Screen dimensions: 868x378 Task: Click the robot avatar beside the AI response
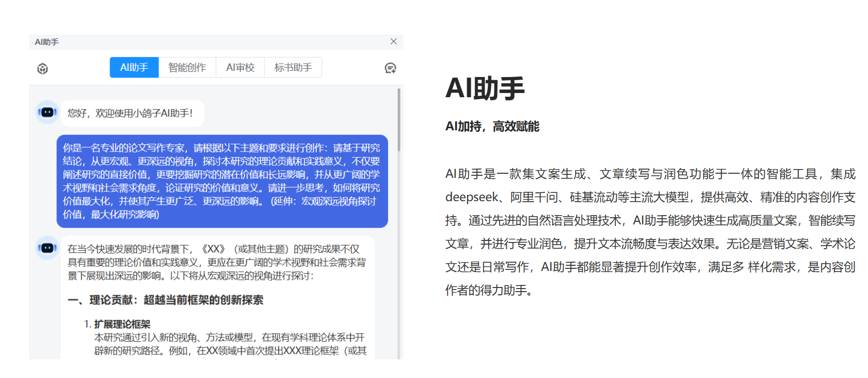point(47,248)
